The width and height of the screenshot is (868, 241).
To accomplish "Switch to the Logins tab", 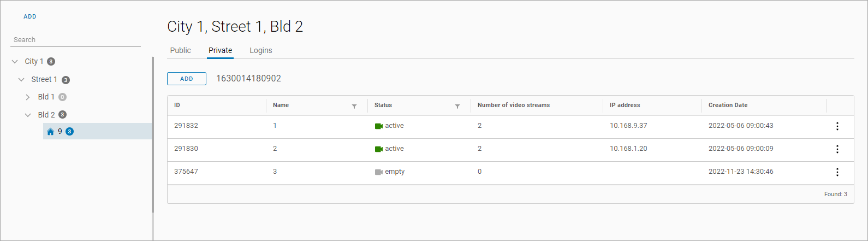I will pyautogui.click(x=260, y=50).
